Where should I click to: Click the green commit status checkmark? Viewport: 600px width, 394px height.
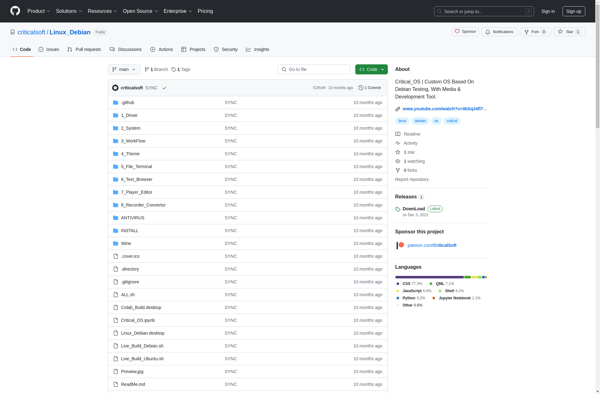(x=164, y=88)
